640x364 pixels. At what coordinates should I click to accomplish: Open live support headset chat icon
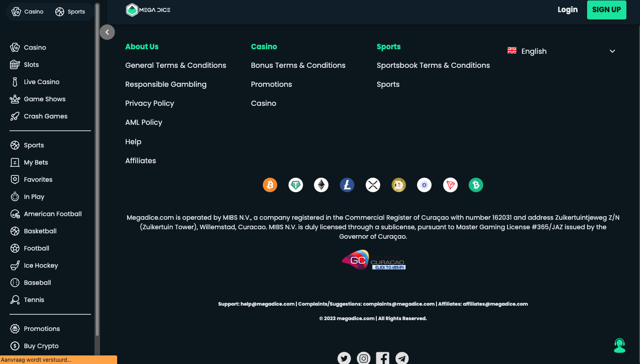tap(620, 345)
